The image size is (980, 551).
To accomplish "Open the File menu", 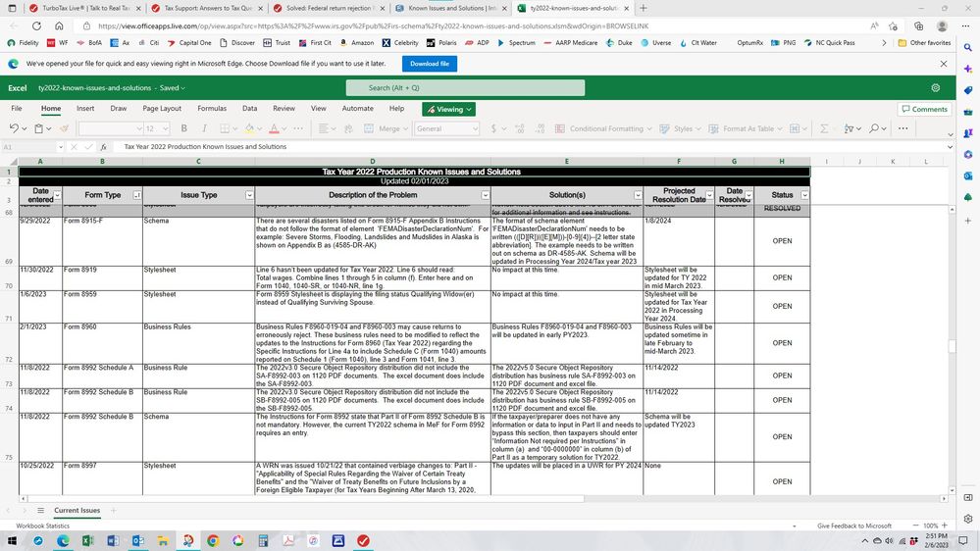I will point(17,108).
